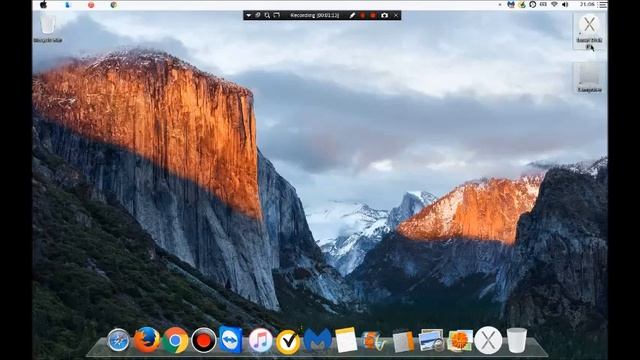The image size is (640, 360).
Task: Open iTunes music app in dock
Action: click(x=260, y=340)
